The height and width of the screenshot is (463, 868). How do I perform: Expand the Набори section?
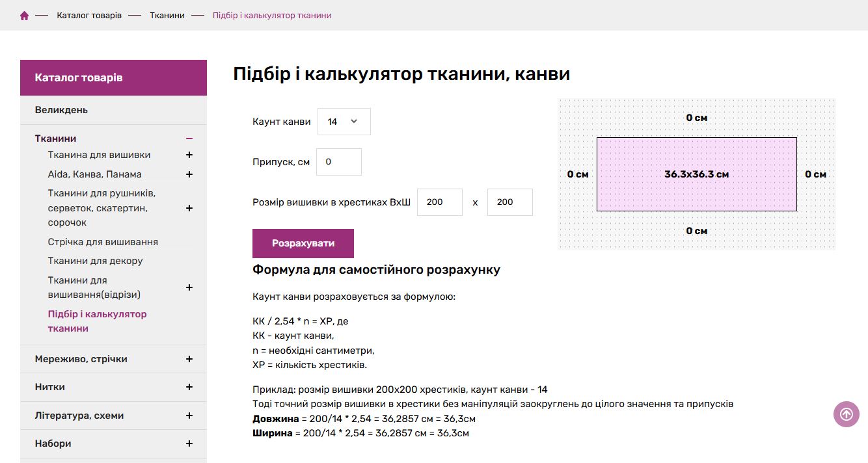click(189, 443)
